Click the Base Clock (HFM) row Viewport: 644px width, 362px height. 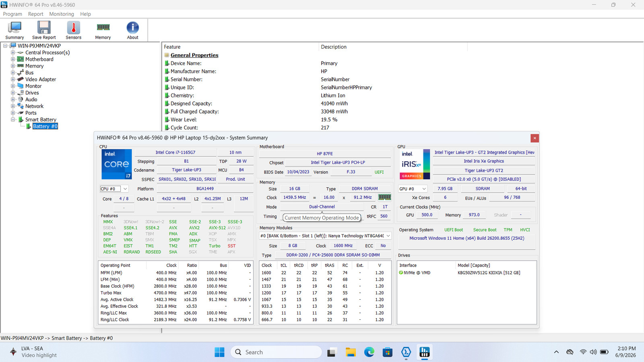[175, 286]
